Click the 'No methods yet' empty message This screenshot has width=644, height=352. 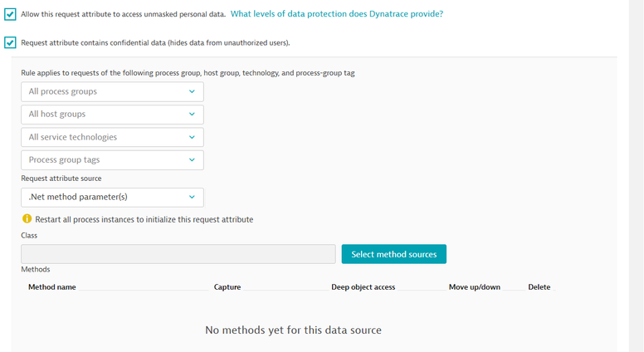click(293, 330)
